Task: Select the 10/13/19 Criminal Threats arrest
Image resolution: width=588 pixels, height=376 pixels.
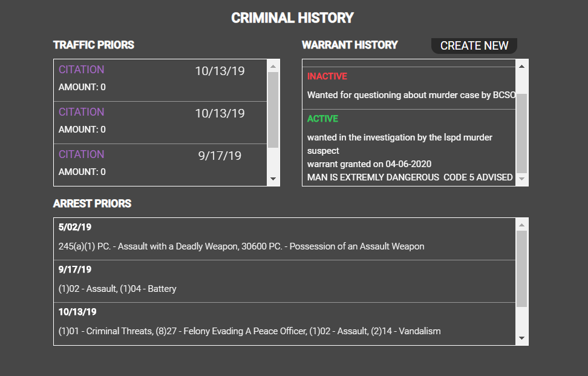Action: click(x=285, y=324)
